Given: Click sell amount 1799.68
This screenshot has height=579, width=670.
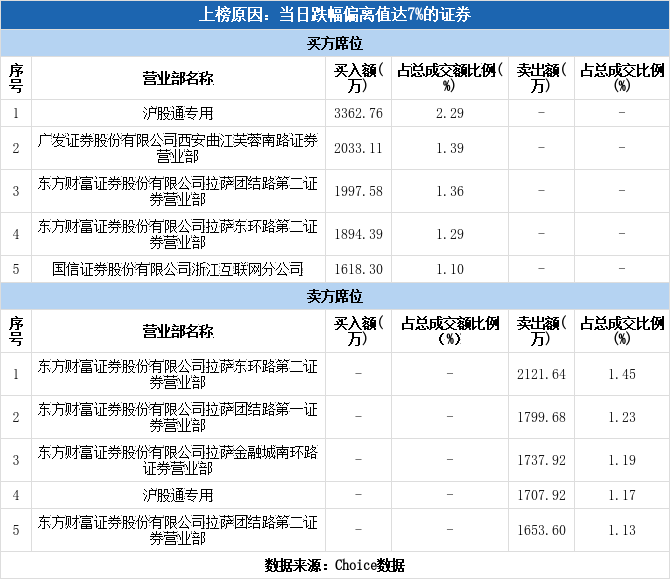Looking at the screenshot, I should click(x=541, y=417).
